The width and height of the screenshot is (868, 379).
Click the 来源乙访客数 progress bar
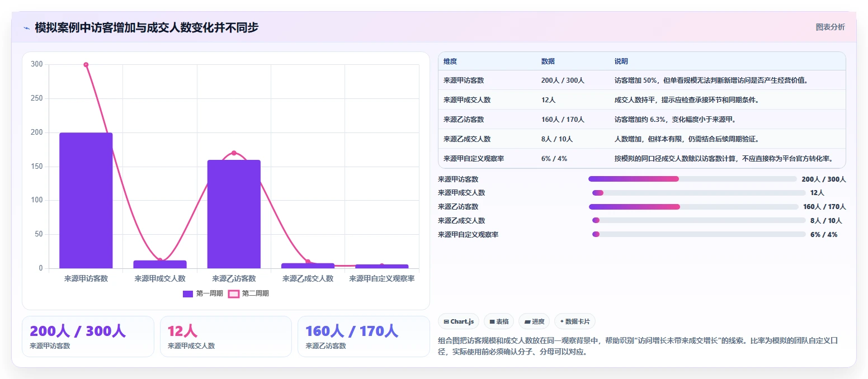(x=694, y=207)
